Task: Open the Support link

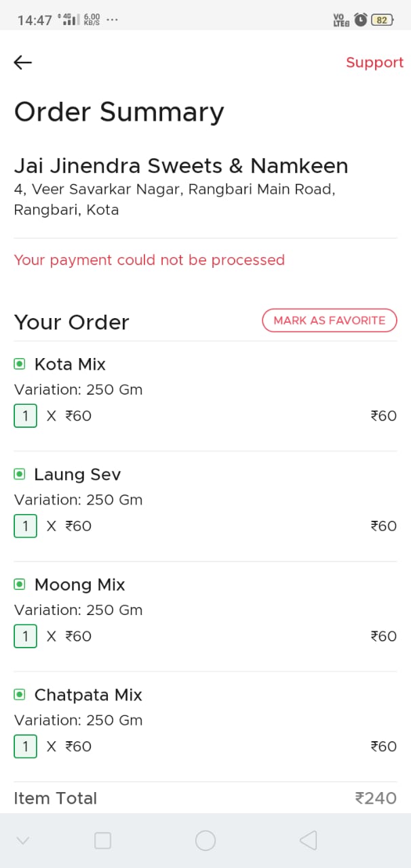Action: [x=374, y=62]
